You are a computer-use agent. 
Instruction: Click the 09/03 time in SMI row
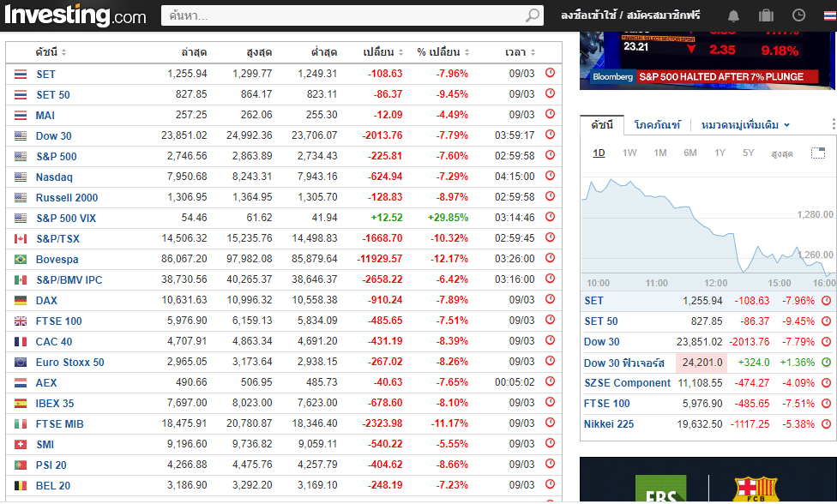tap(521, 444)
